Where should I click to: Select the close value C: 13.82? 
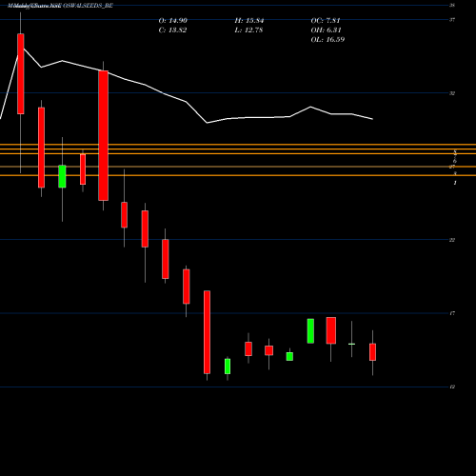click(172, 30)
